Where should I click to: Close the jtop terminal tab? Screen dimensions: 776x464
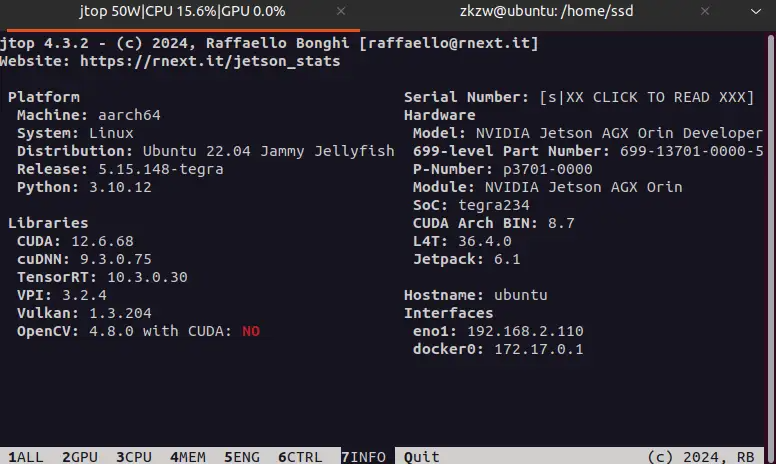[341, 11]
